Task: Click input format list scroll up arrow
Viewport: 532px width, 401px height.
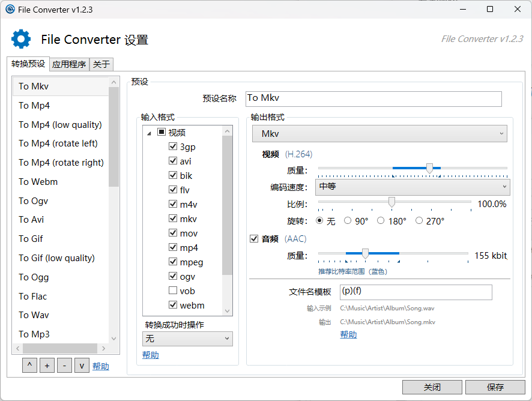Action: click(x=228, y=131)
